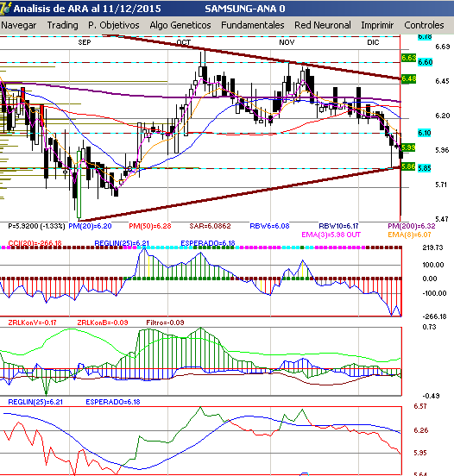Click the 6.45 price axis value
This screenshot has width=454, height=476.
[x=443, y=81]
